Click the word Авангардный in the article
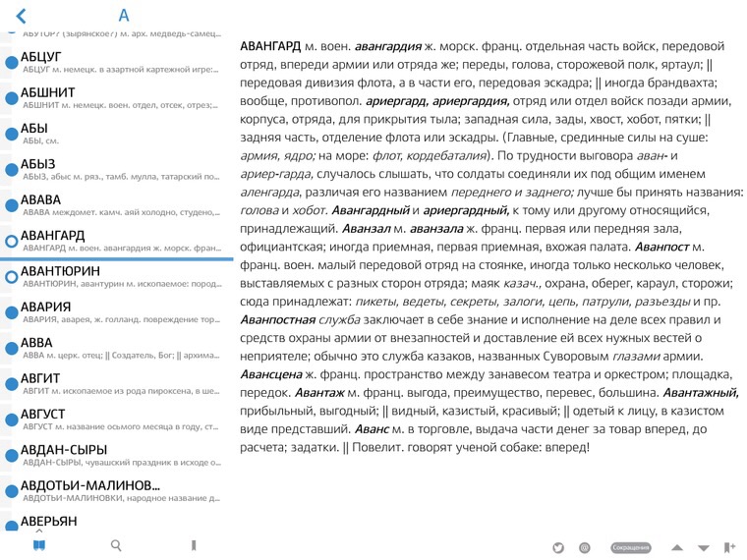The width and height of the screenshot is (747, 560). coord(371,210)
